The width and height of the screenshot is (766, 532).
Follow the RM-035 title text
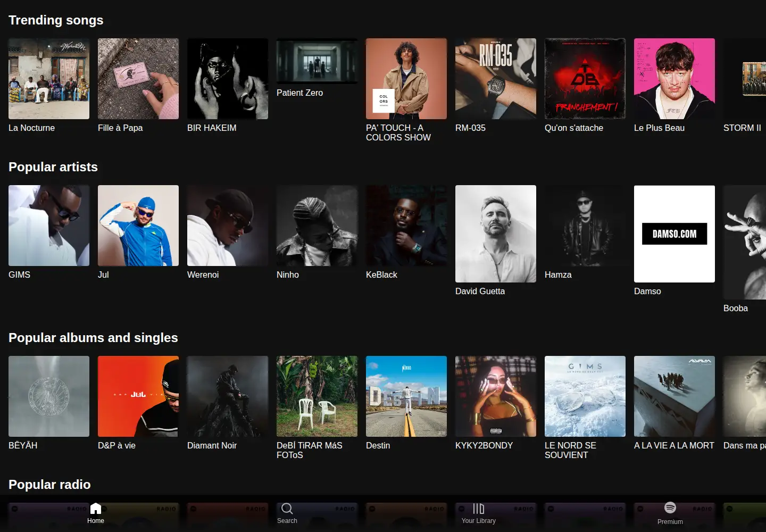click(x=470, y=128)
